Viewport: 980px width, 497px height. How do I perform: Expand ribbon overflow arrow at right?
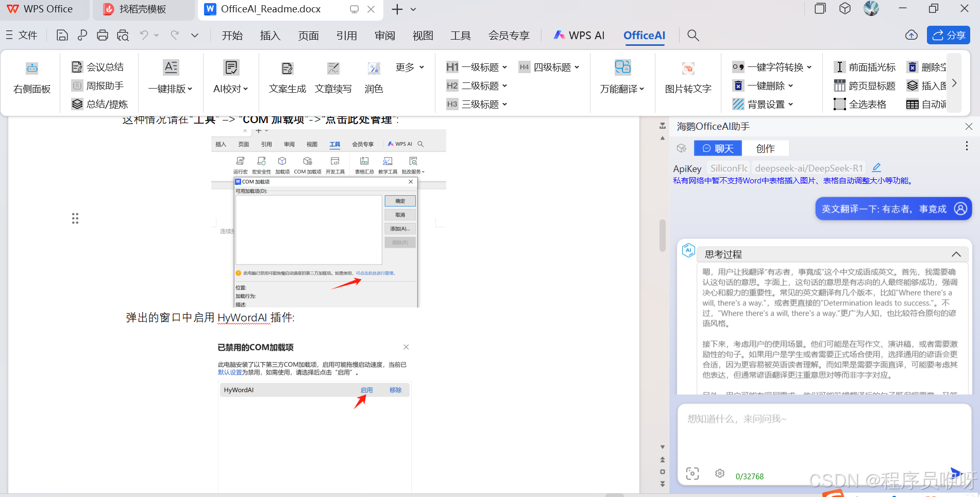tap(954, 83)
